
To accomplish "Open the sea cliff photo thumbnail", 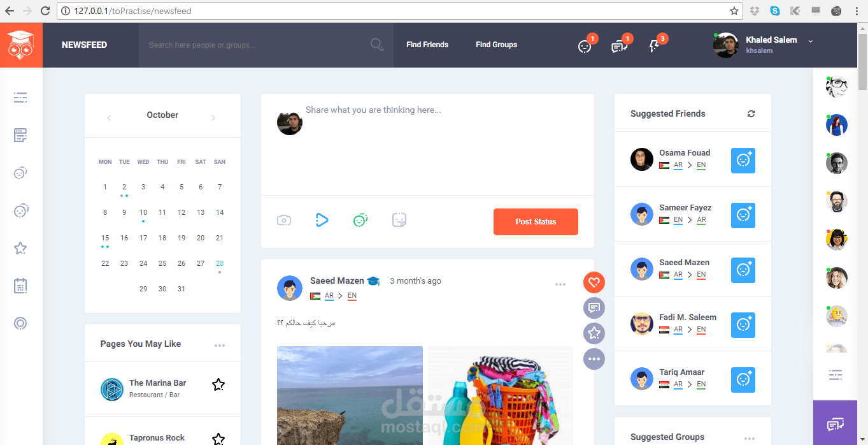I will click(350, 395).
